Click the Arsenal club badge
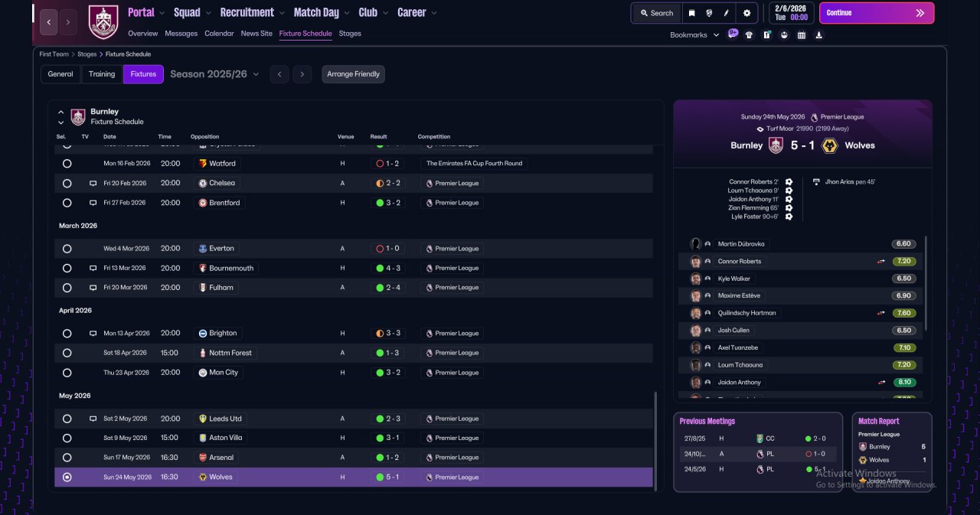The width and height of the screenshot is (980, 515). point(202,458)
